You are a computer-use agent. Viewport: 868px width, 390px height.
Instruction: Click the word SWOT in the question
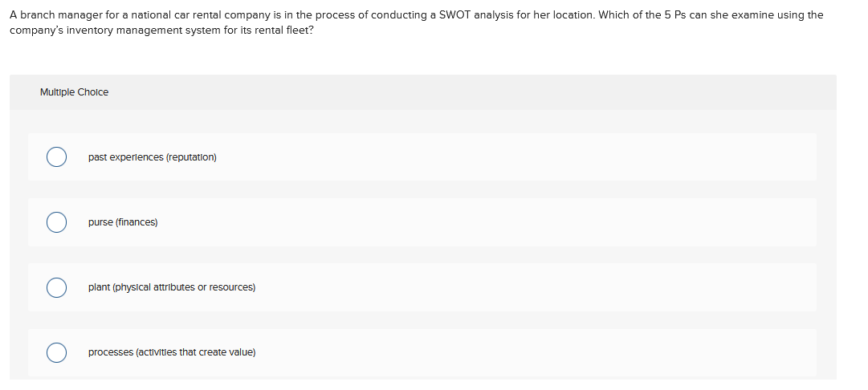(454, 15)
